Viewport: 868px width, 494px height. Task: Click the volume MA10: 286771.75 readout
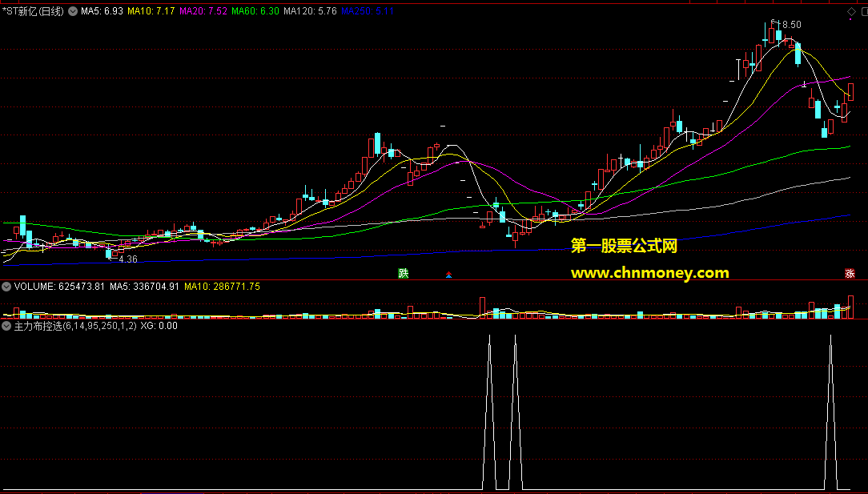point(222,287)
